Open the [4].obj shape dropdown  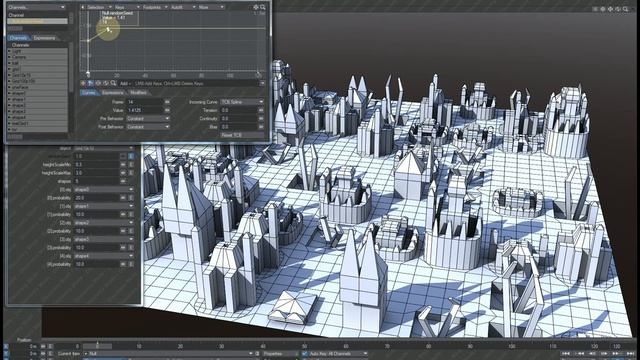(x=103, y=256)
